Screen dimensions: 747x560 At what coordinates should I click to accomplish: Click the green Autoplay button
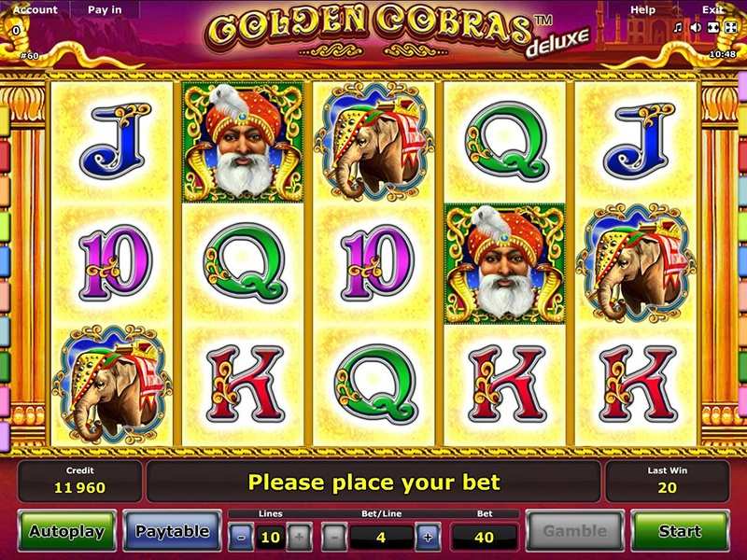tap(67, 531)
